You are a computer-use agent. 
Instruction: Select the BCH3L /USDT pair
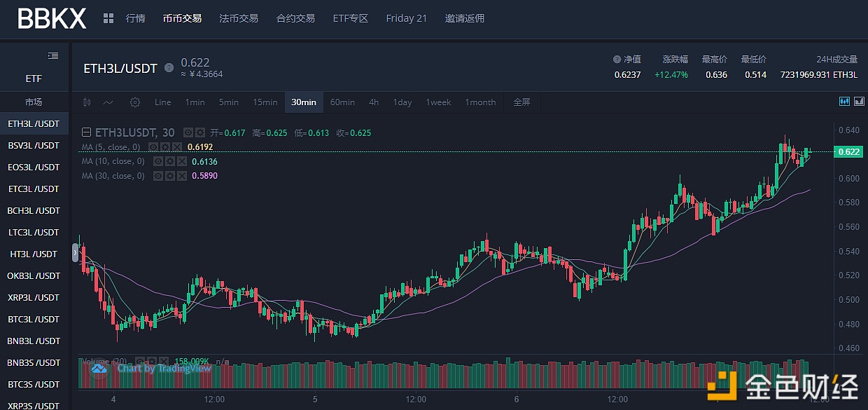pos(34,211)
